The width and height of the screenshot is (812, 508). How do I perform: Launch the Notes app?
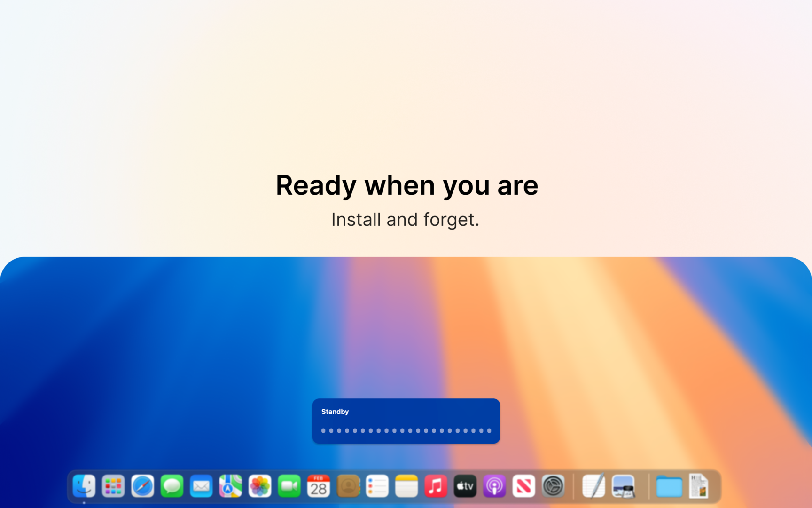[406, 486]
